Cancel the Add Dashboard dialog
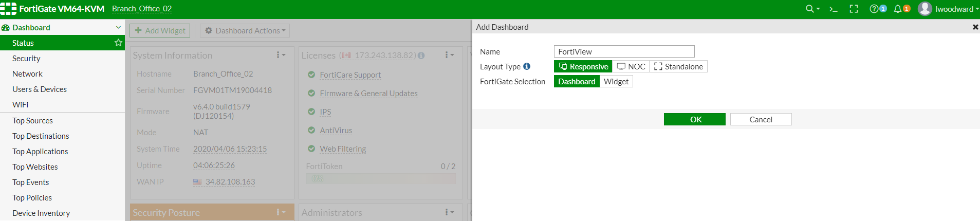 [x=761, y=119]
